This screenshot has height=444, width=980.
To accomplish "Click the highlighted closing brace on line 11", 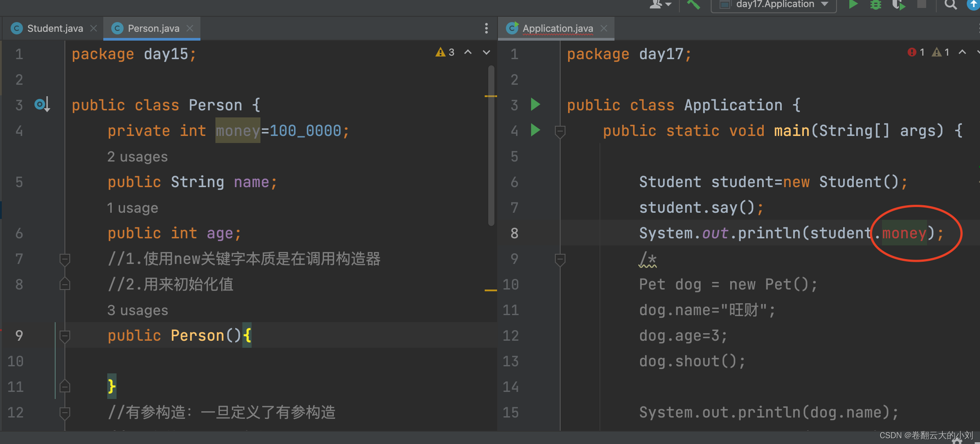I will tap(112, 387).
